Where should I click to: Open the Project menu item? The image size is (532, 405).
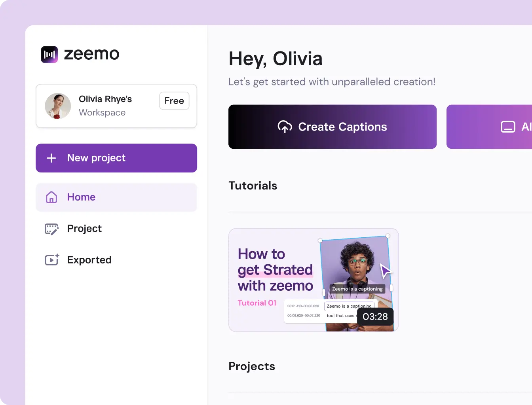[x=84, y=229]
